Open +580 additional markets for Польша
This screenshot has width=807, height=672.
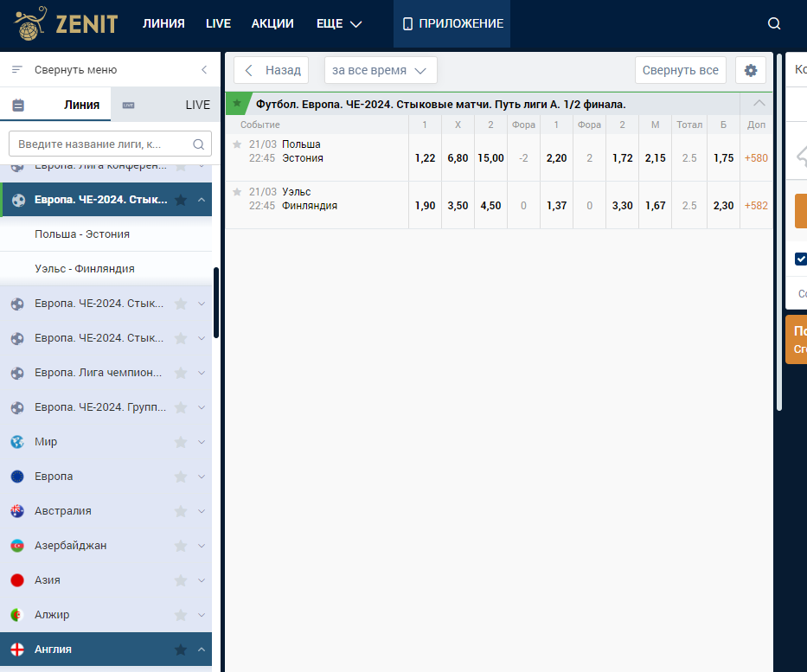point(756,158)
